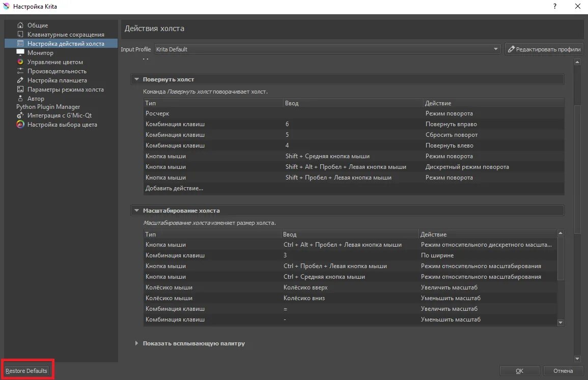Image resolution: width=588 pixels, height=380 pixels.
Task: Collapse the Масштабирование холста section
Action: click(136, 211)
